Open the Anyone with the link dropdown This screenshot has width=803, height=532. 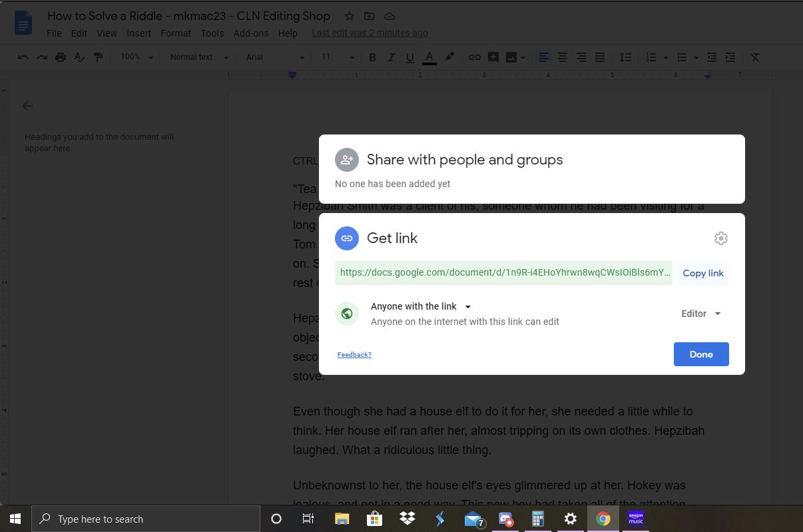tap(421, 306)
